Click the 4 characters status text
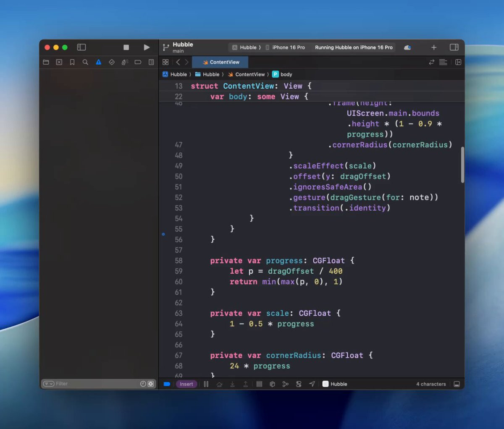 click(x=431, y=384)
